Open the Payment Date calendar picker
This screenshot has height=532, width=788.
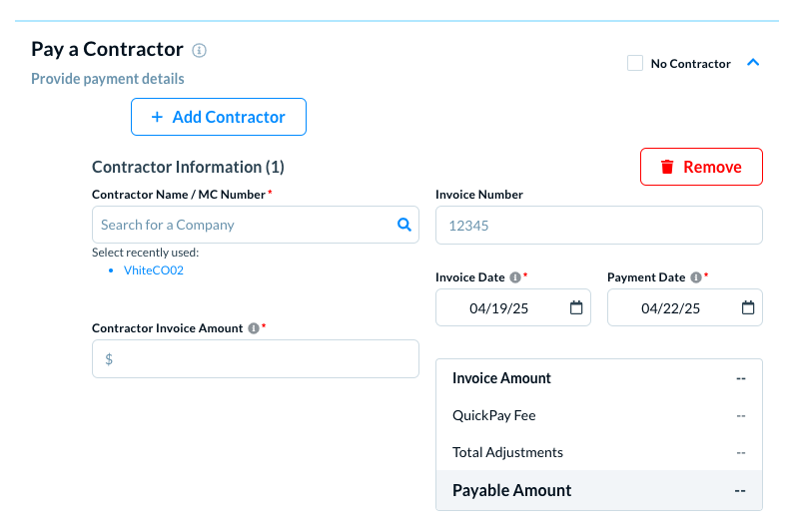(748, 307)
